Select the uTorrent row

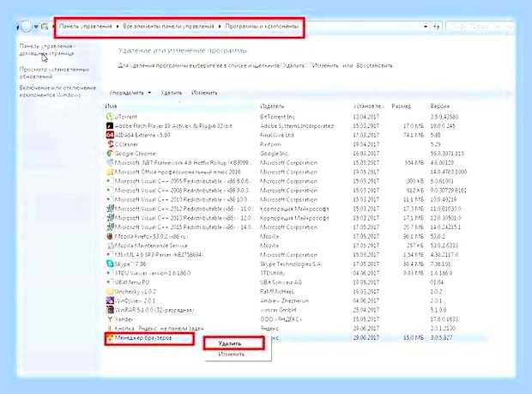click(x=297, y=117)
